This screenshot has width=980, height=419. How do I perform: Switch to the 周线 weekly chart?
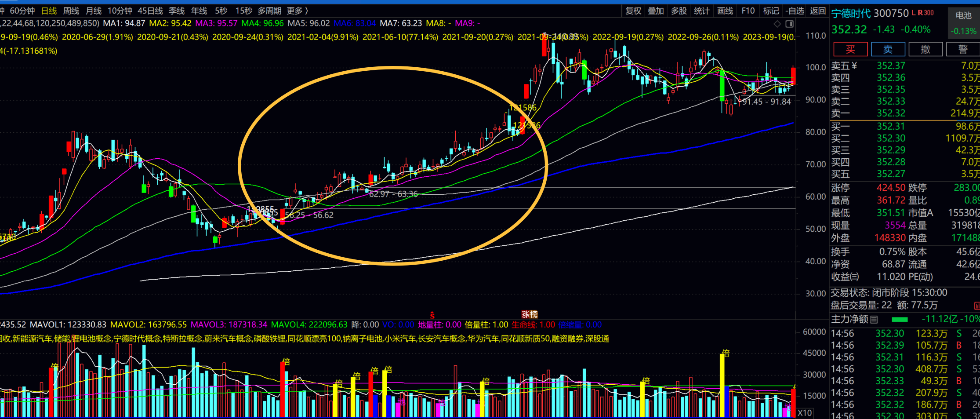pos(71,11)
